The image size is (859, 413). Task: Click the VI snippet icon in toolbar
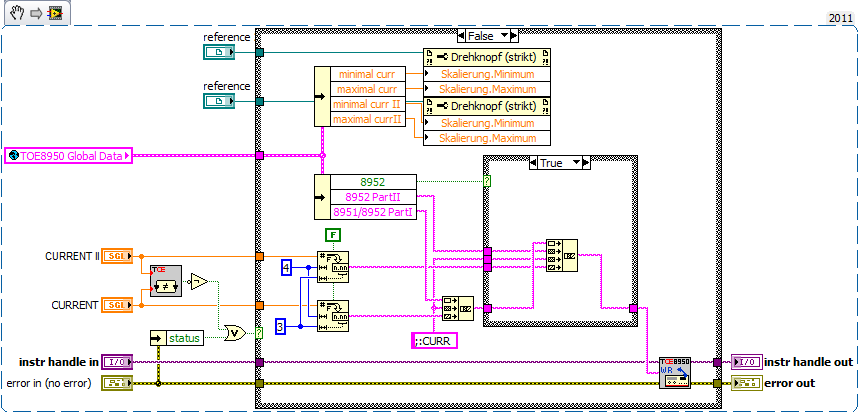(x=54, y=14)
